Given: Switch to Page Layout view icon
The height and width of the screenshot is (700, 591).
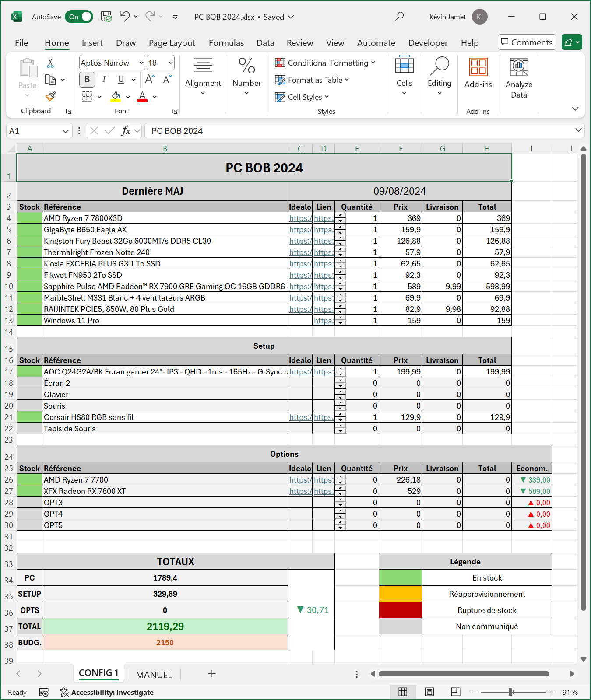Looking at the screenshot, I should [429, 692].
